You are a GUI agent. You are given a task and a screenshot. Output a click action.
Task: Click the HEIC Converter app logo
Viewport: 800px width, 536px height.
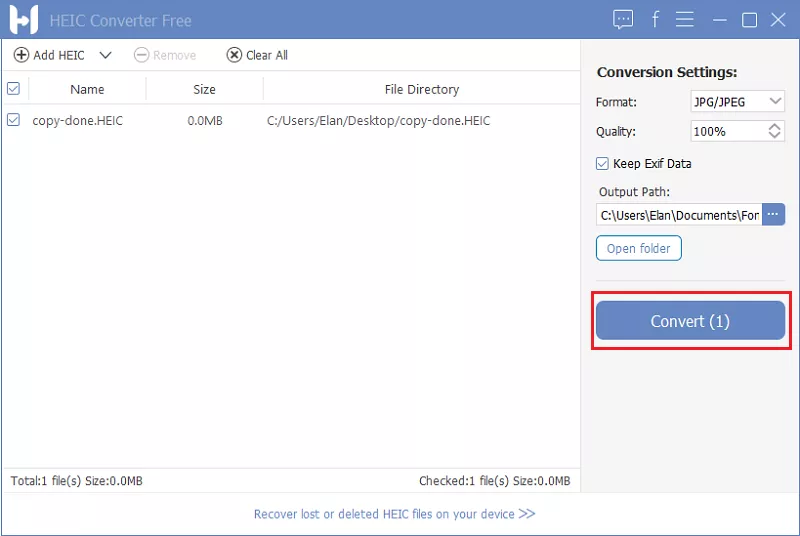(22, 19)
